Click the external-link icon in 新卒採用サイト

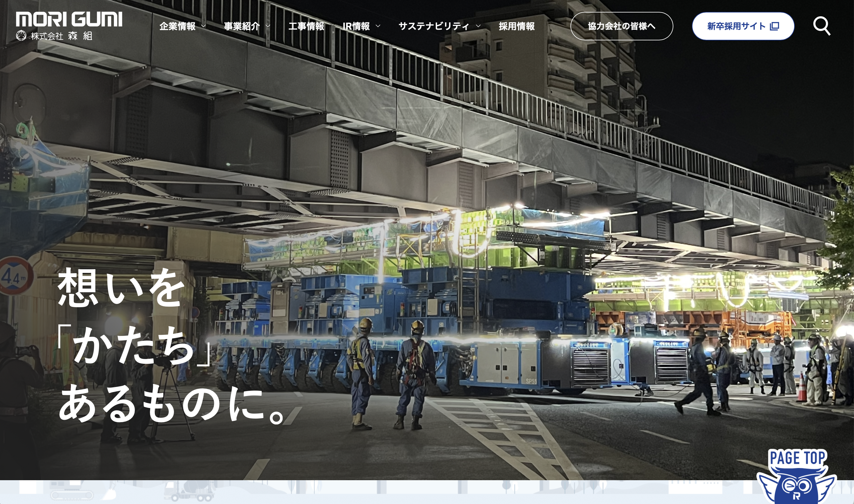pyautogui.click(x=774, y=26)
